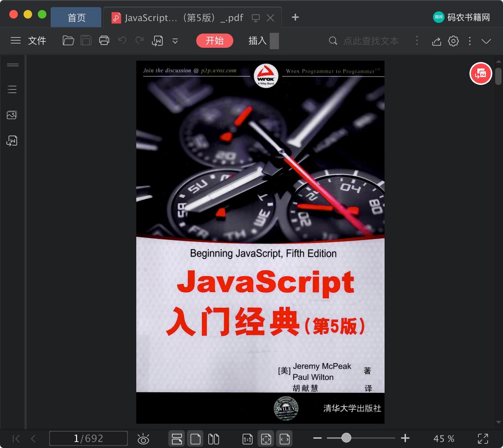Open the 文件 menu
The width and height of the screenshot is (503, 448).
37,41
